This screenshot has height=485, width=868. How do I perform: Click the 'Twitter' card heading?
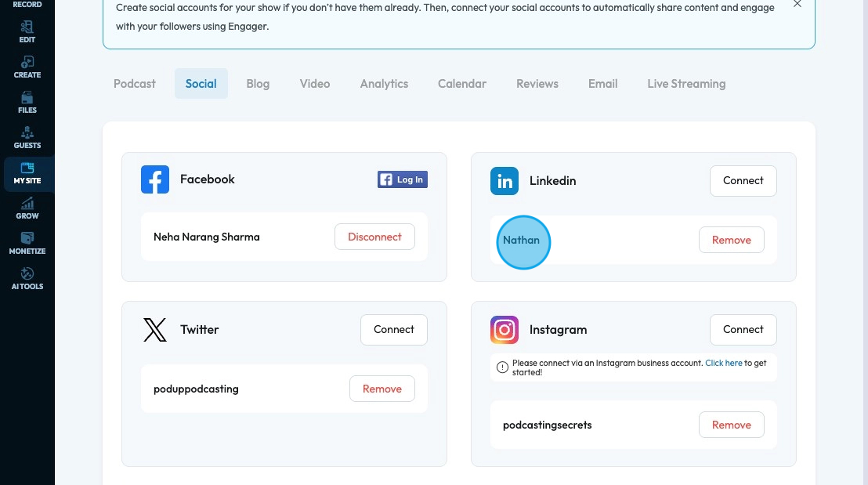[x=199, y=329]
